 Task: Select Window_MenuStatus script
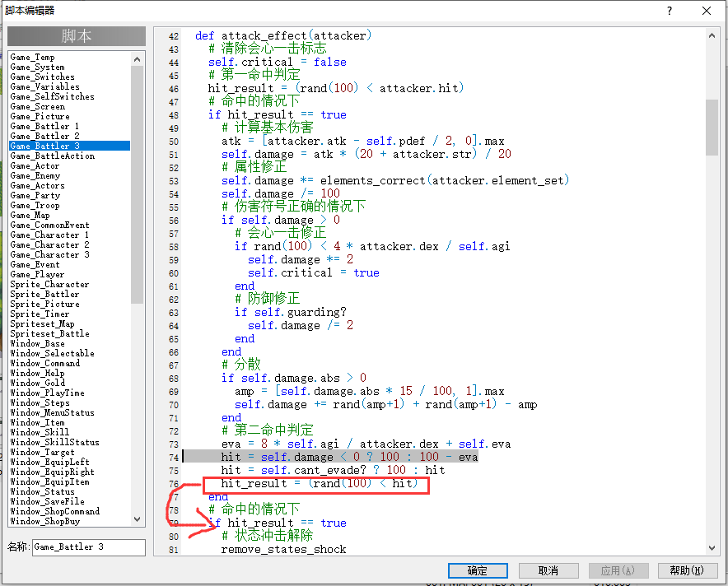click(x=52, y=412)
